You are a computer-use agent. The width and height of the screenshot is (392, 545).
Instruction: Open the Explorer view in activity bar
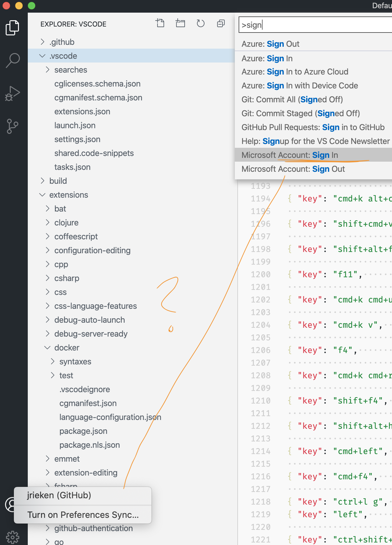pos(13,28)
